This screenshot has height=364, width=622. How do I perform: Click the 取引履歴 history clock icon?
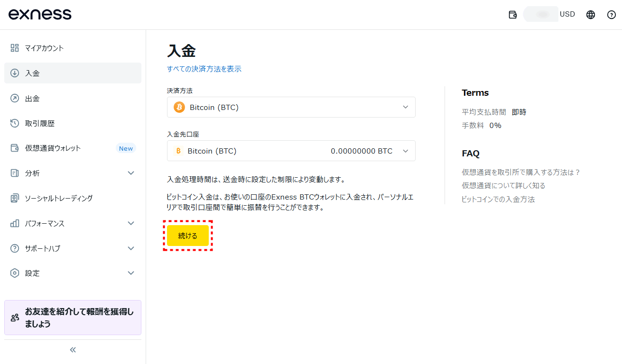click(x=15, y=123)
